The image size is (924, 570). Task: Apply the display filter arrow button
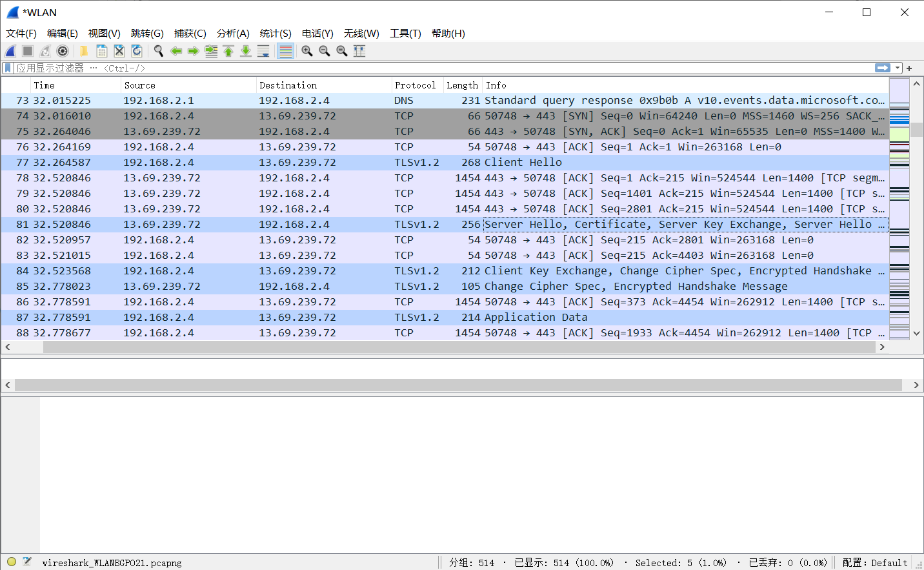882,68
